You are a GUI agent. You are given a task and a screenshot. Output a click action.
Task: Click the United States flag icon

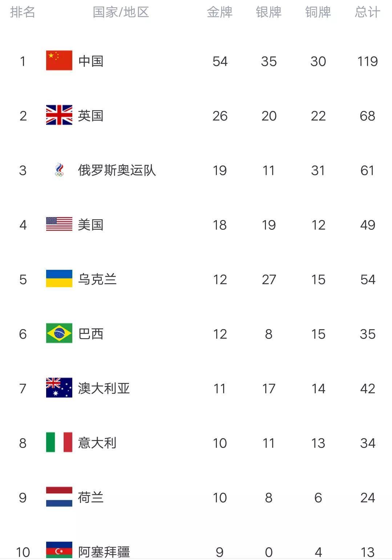(59, 224)
